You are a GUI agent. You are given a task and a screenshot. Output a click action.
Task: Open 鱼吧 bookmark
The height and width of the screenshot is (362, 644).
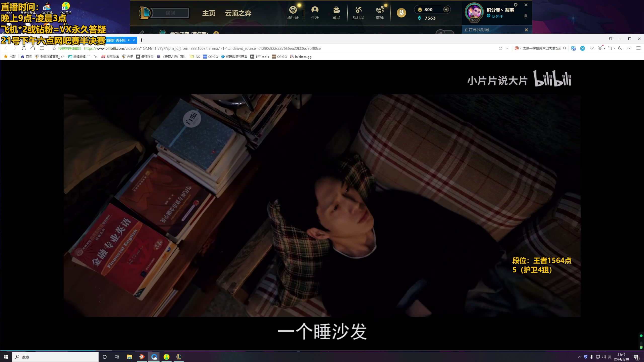[127, 57]
